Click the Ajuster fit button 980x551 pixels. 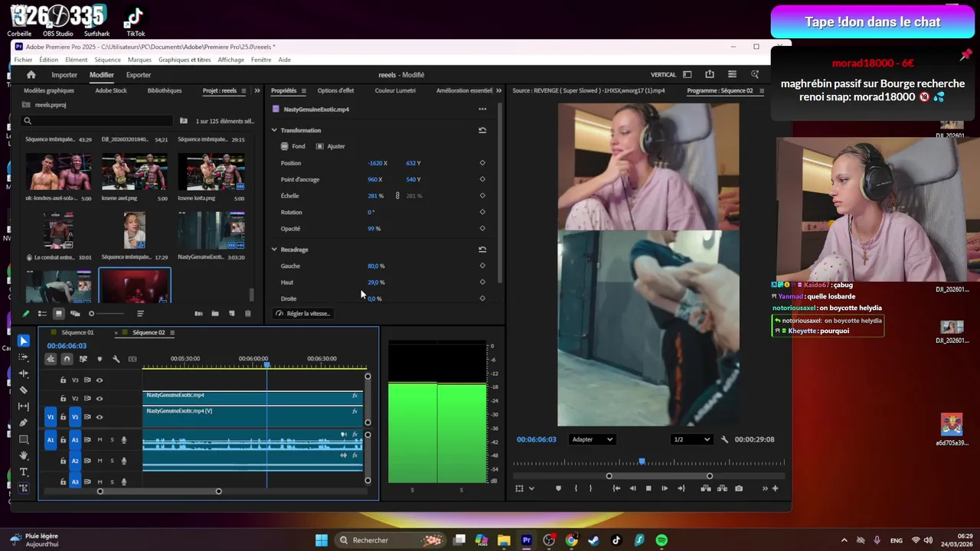[x=331, y=146]
